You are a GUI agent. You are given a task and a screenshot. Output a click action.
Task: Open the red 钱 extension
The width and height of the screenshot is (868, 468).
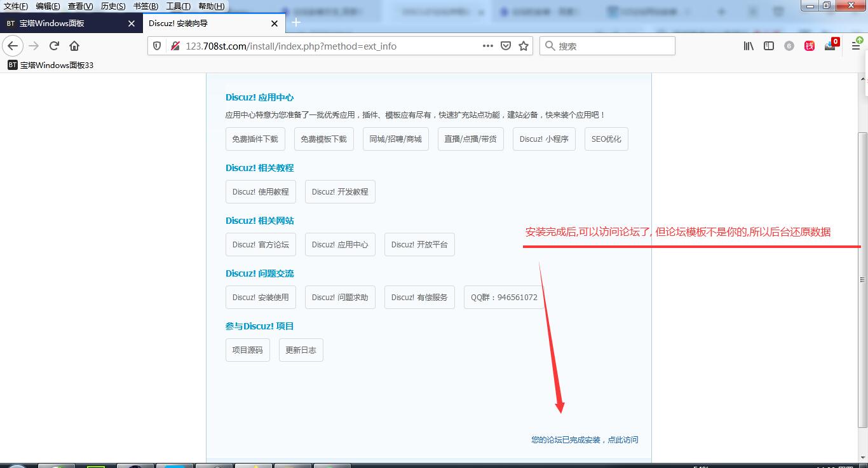coord(810,46)
